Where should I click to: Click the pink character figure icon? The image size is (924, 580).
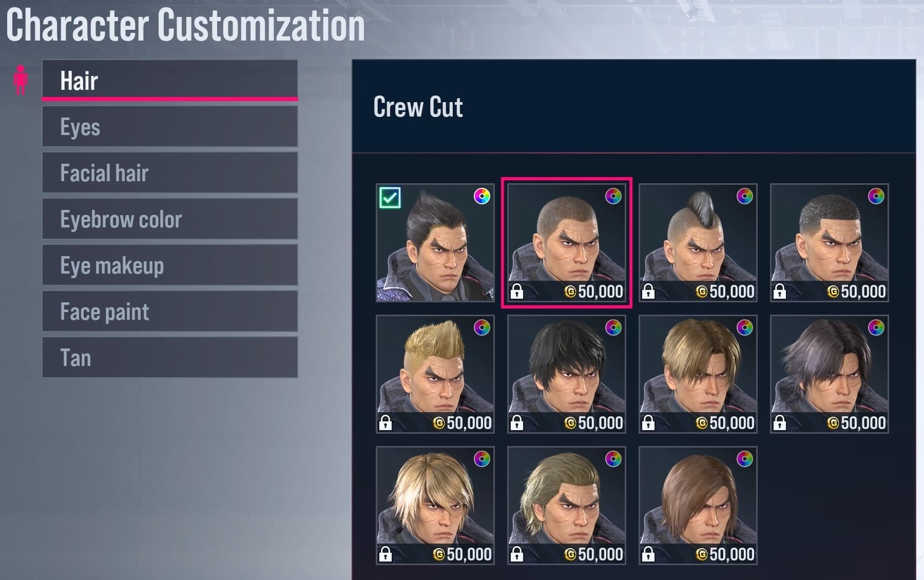pyautogui.click(x=21, y=80)
